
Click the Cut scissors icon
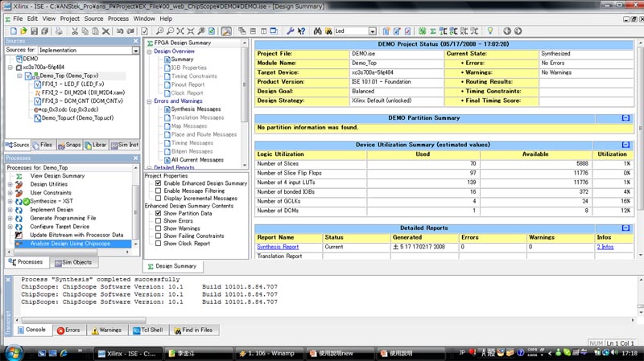click(x=74, y=31)
